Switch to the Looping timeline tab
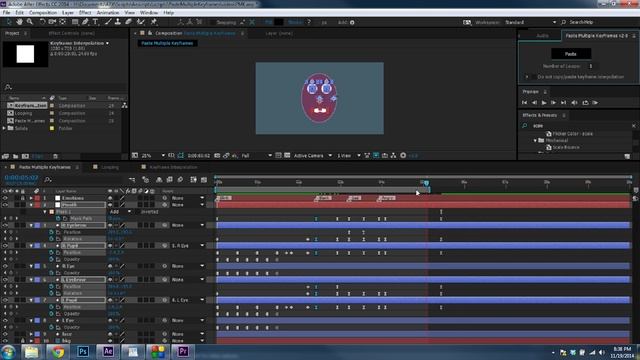 point(109,167)
